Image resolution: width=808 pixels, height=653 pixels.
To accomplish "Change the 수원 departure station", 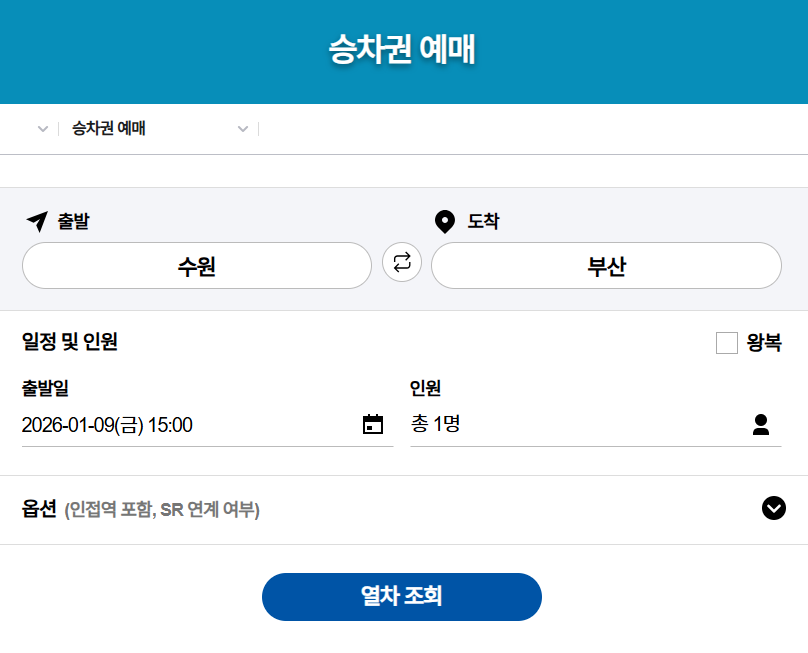I will pos(197,266).
